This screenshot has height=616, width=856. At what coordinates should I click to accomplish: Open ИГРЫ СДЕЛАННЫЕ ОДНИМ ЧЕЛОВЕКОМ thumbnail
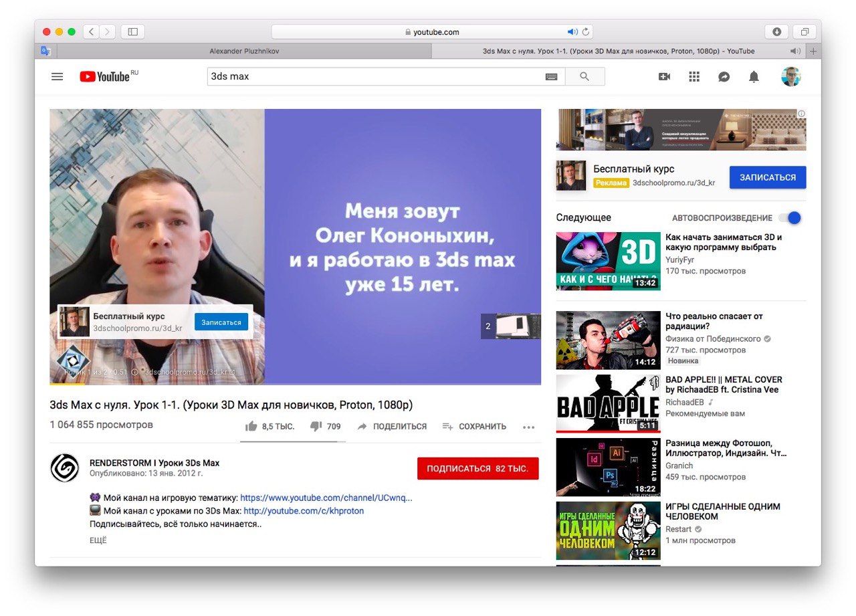click(608, 530)
